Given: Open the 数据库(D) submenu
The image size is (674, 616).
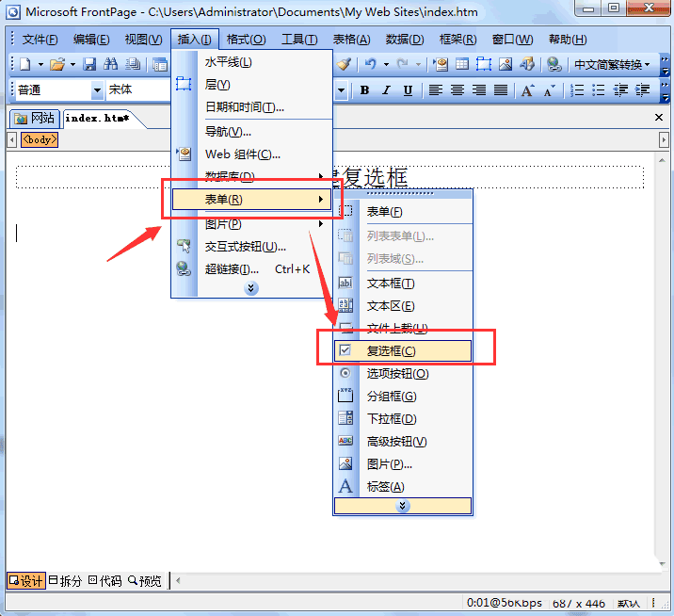Looking at the screenshot, I should tap(251, 176).
